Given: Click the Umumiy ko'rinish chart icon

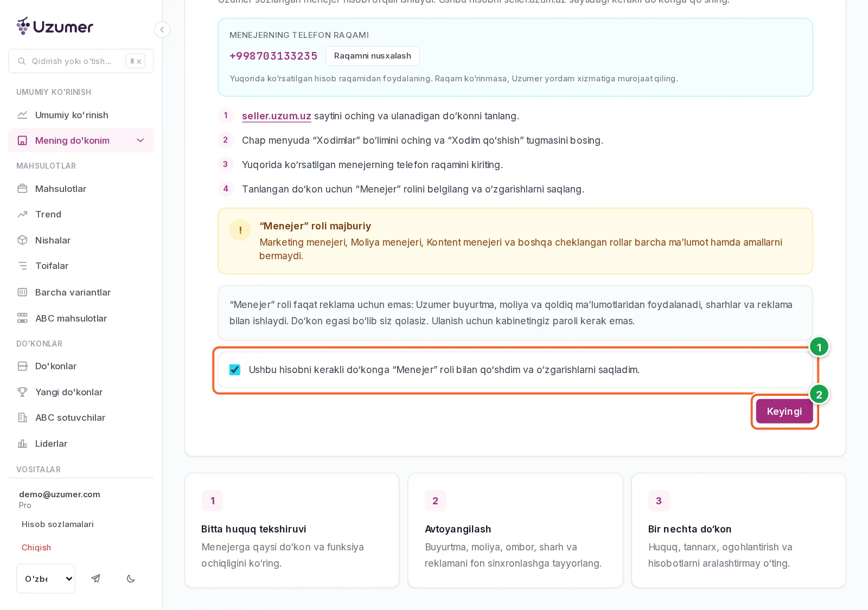Looking at the screenshot, I should [x=22, y=115].
